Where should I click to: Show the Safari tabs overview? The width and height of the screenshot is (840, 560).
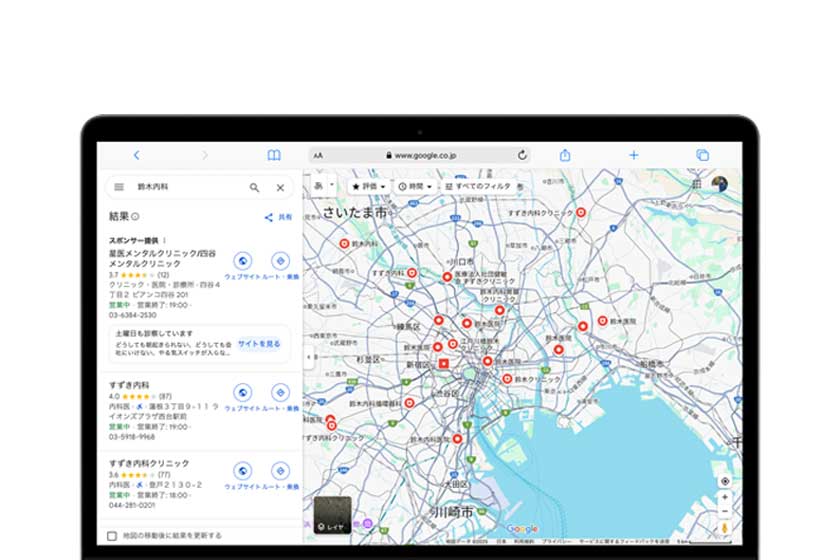pyautogui.click(x=702, y=155)
